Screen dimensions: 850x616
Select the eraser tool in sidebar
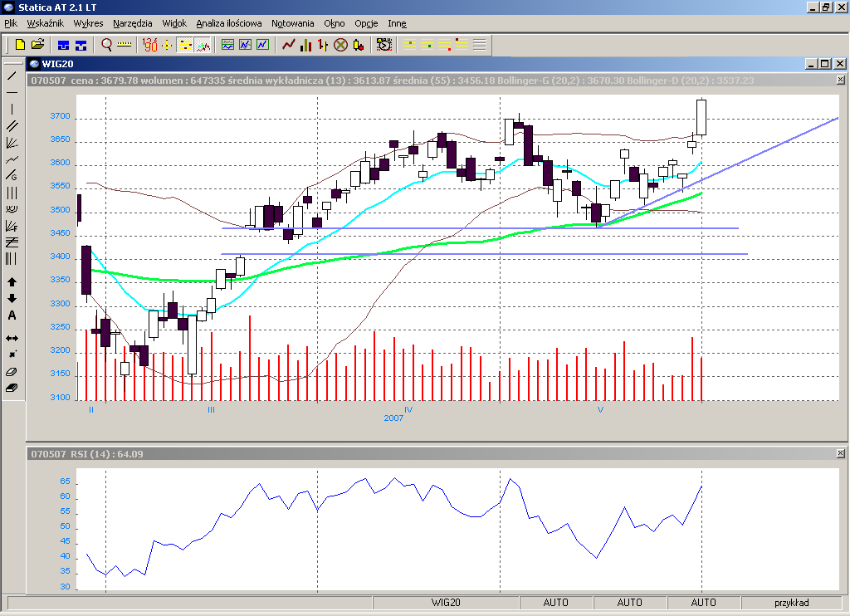[12, 372]
